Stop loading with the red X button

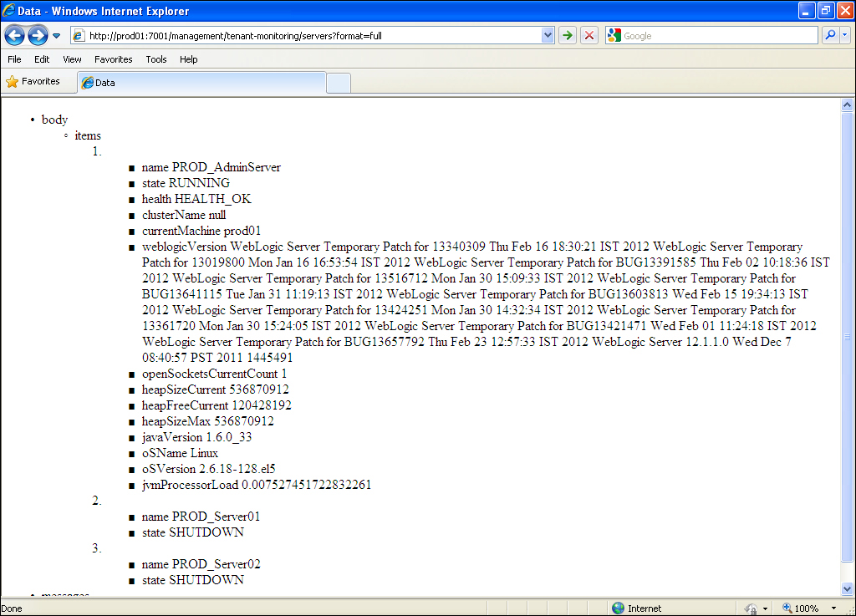pyautogui.click(x=589, y=36)
